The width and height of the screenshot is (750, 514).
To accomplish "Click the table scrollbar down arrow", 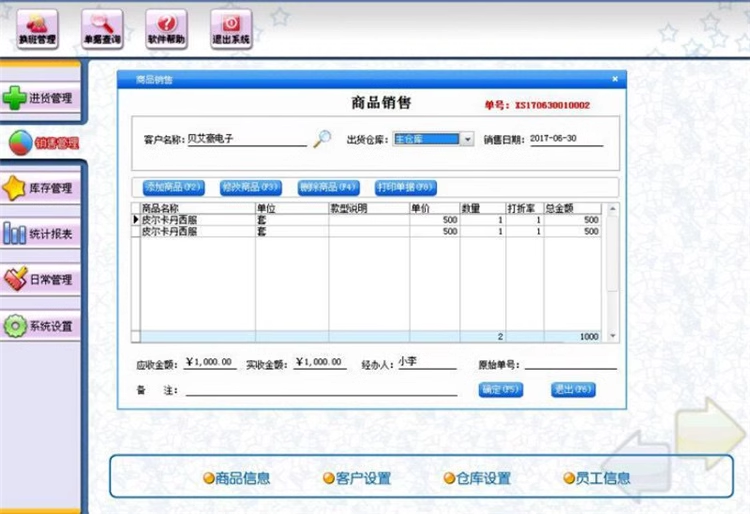I will pyautogui.click(x=613, y=337).
